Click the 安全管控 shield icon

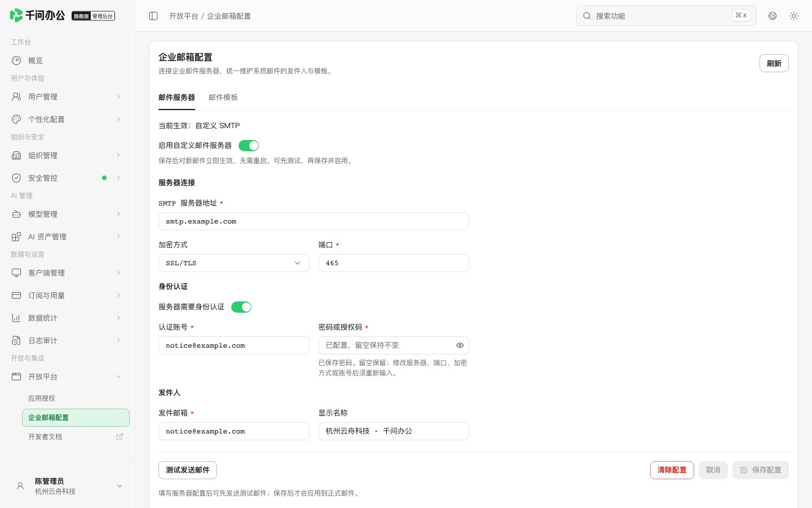(16, 178)
